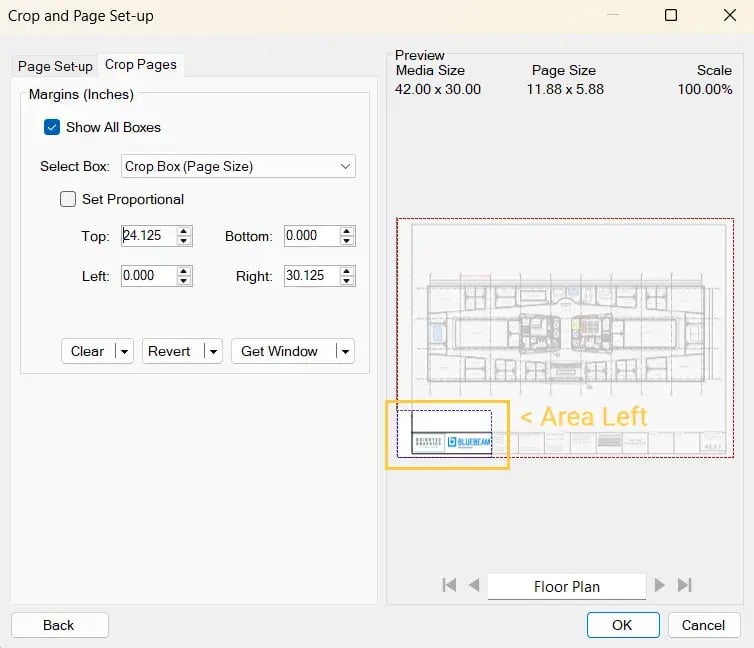This screenshot has width=754, height=648.
Task: Go to first page in preview
Action: 449,585
